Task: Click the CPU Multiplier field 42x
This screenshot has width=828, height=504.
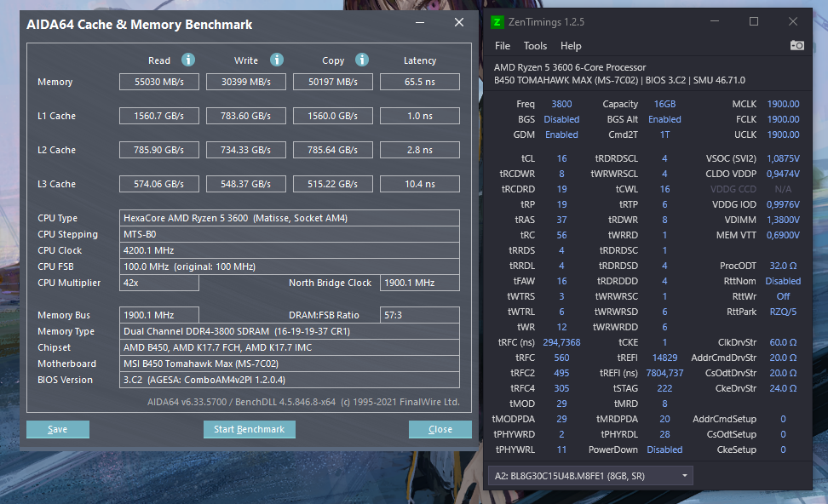Action: [159, 283]
